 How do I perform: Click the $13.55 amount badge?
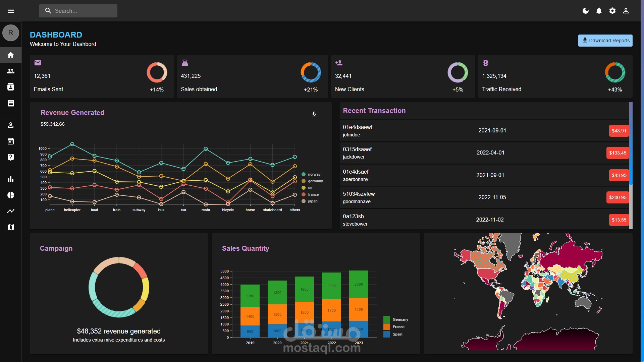[x=619, y=220]
